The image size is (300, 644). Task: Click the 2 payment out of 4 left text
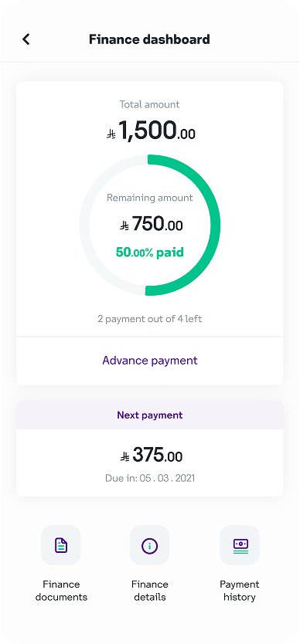(150, 319)
